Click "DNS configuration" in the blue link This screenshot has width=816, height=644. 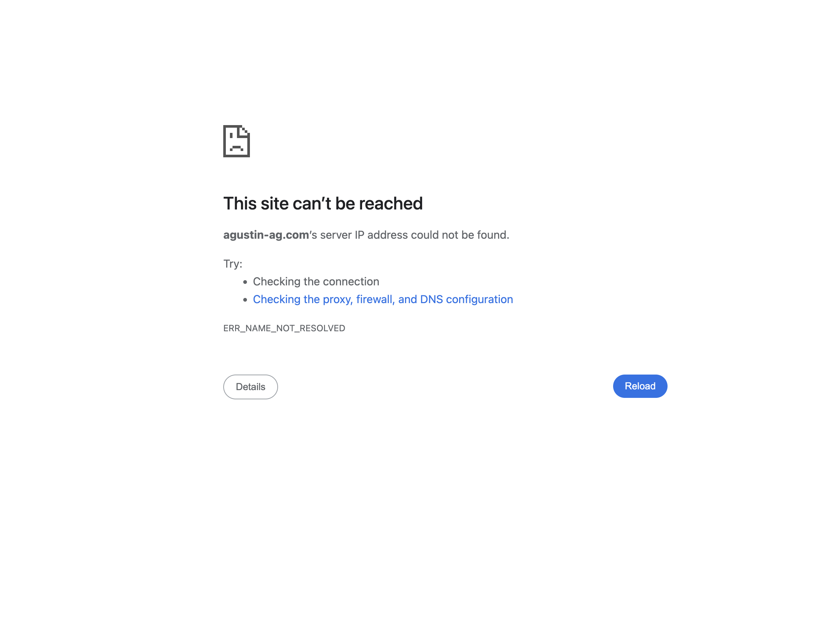pyautogui.click(x=466, y=299)
